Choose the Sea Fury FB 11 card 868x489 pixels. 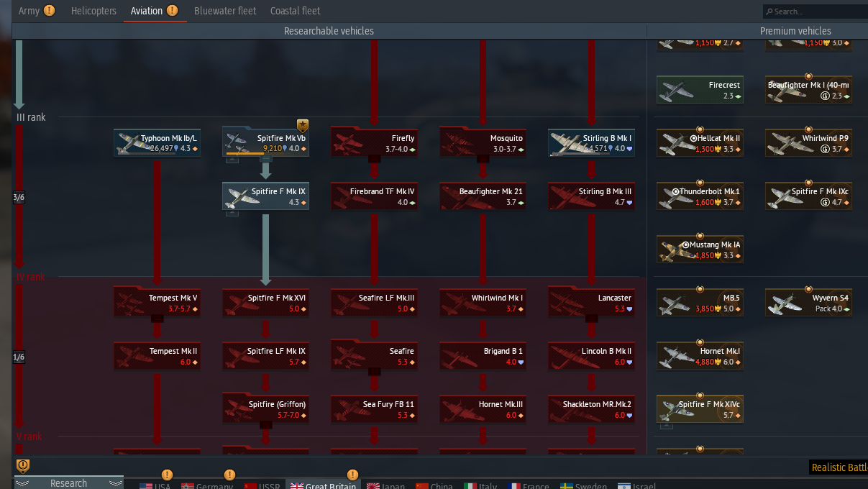(374, 409)
